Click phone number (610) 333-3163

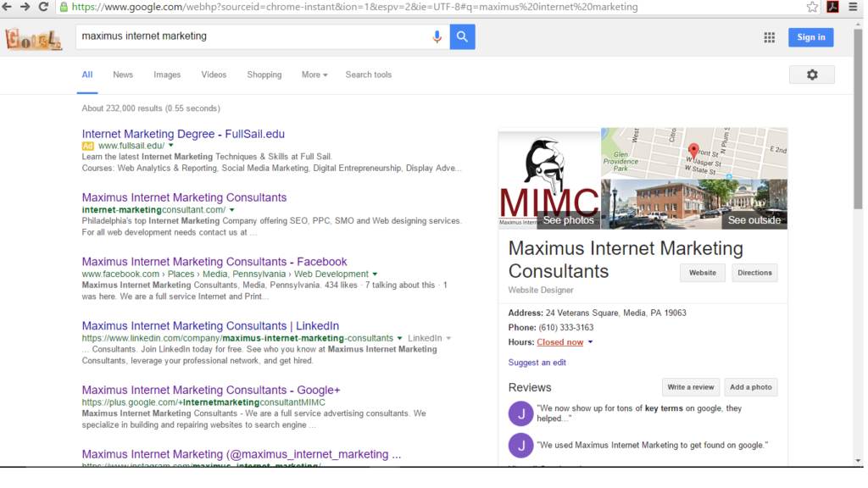tap(565, 328)
